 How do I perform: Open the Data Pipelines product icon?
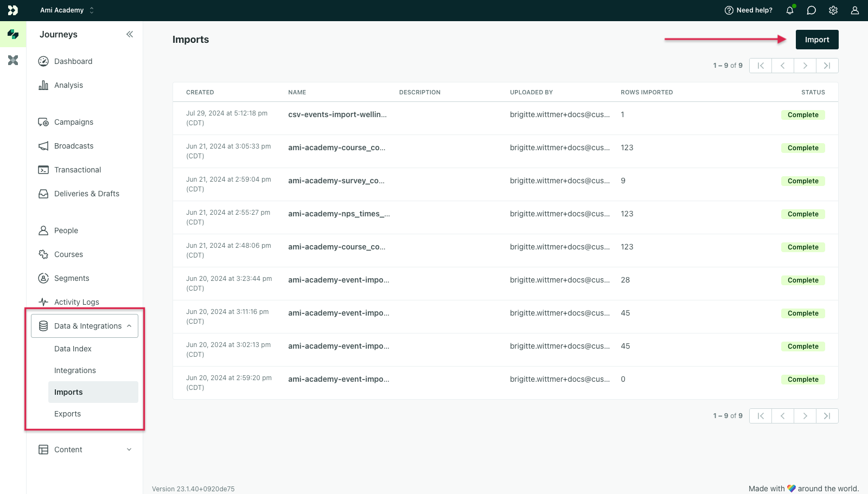[13, 60]
